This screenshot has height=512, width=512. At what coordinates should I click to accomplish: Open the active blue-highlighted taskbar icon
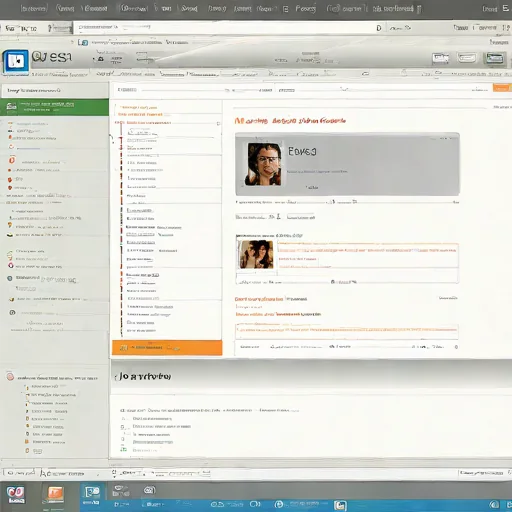92,495
